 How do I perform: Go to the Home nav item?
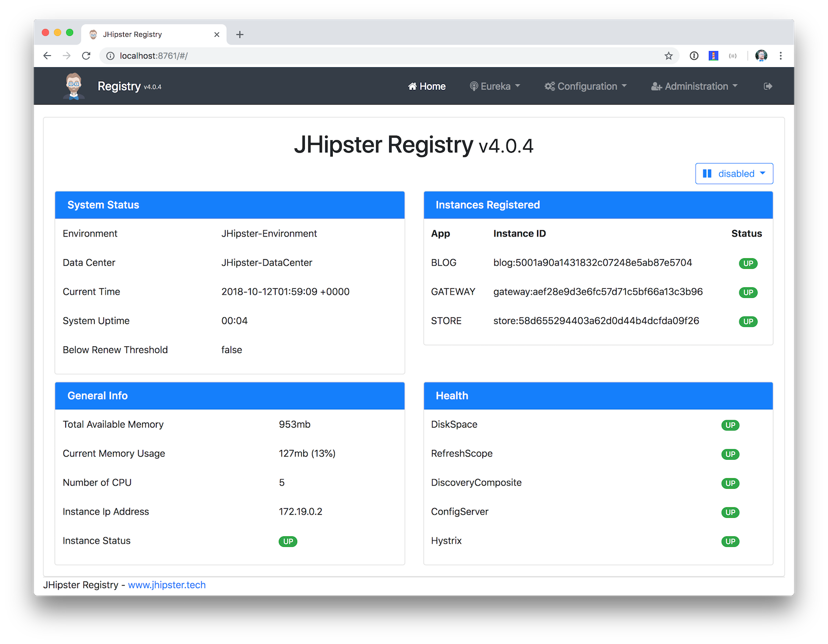[x=427, y=86]
